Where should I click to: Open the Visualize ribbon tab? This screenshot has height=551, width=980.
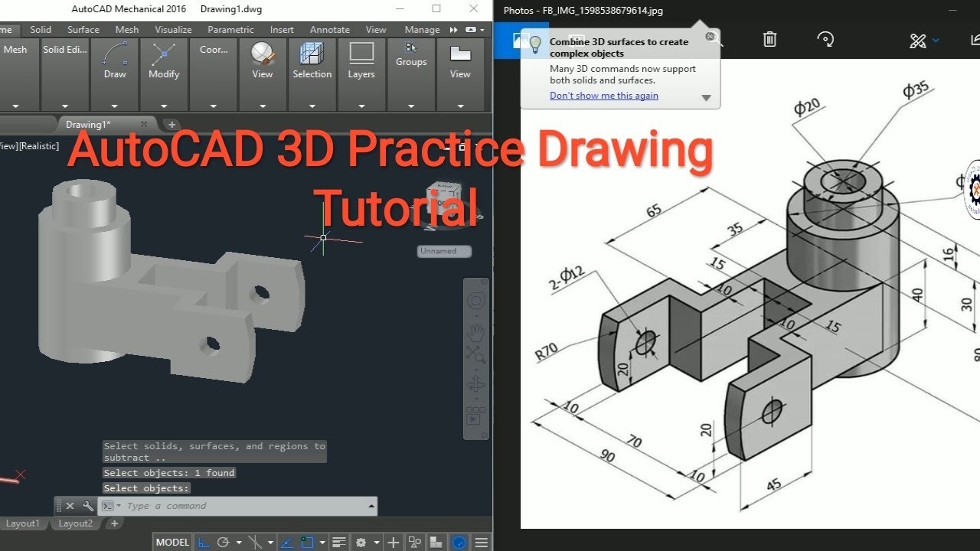(173, 30)
